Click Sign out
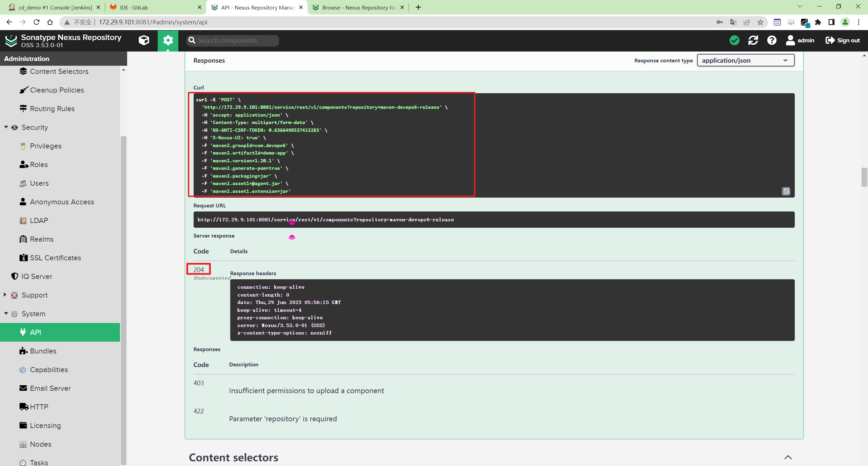Image resolution: width=868 pixels, height=466 pixels. [x=843, y=40]
